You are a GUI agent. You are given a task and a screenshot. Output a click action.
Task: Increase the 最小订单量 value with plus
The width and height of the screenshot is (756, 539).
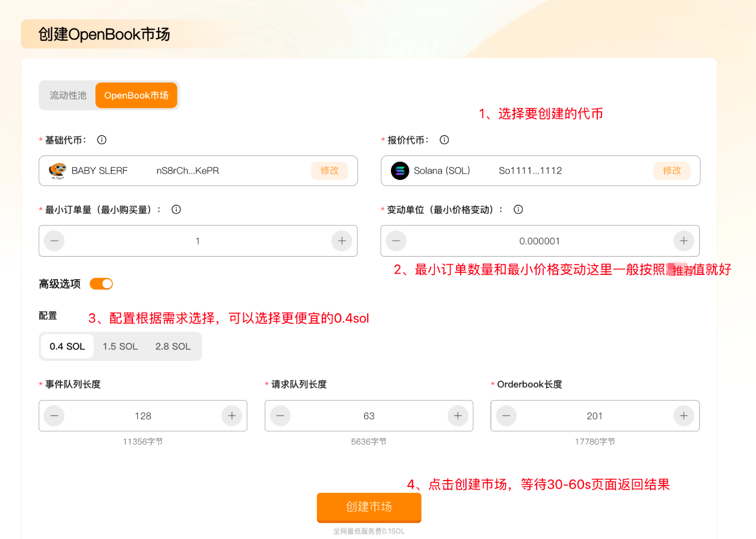coord(342,241)
